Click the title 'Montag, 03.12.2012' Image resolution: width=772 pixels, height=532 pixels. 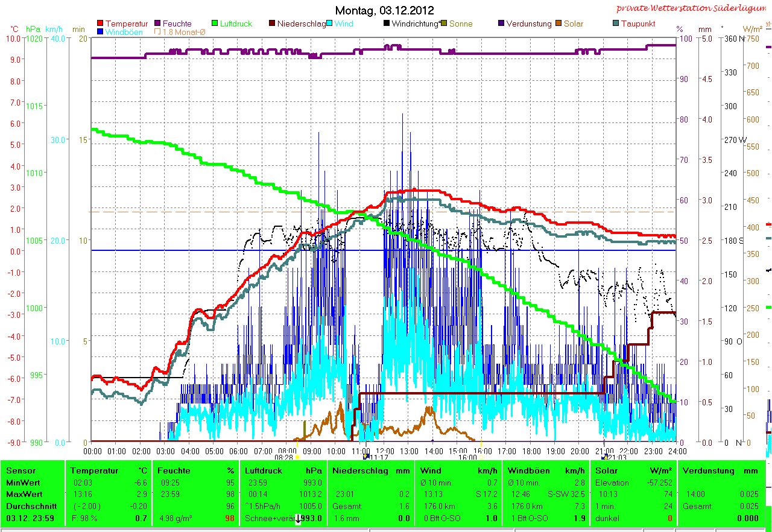(x=384, y=11)
